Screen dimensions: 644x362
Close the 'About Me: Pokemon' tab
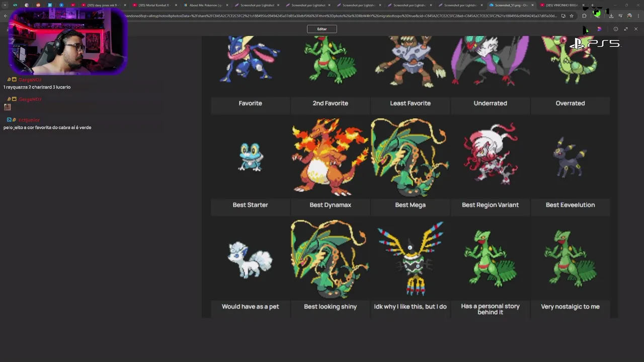227,5
